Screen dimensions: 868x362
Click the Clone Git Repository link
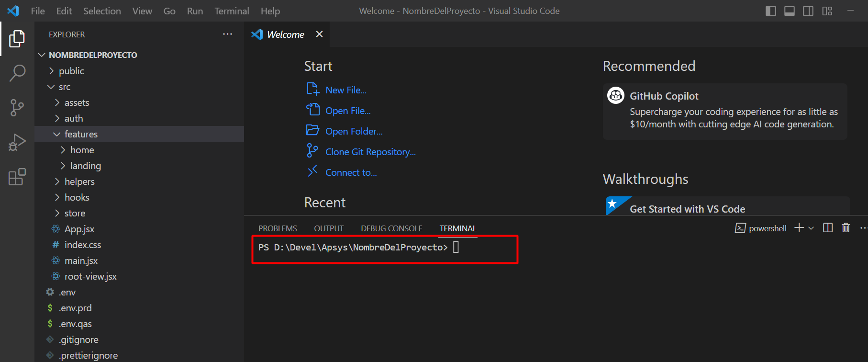coord(370,152)
